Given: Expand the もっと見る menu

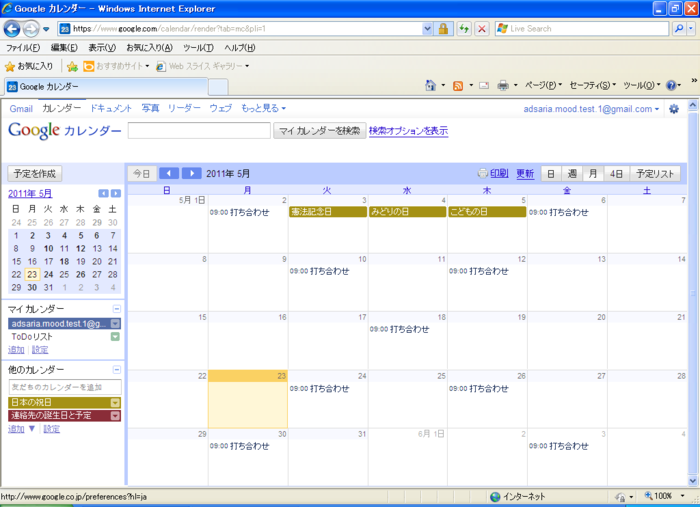Looking at the screenshot, I should 263,108.
